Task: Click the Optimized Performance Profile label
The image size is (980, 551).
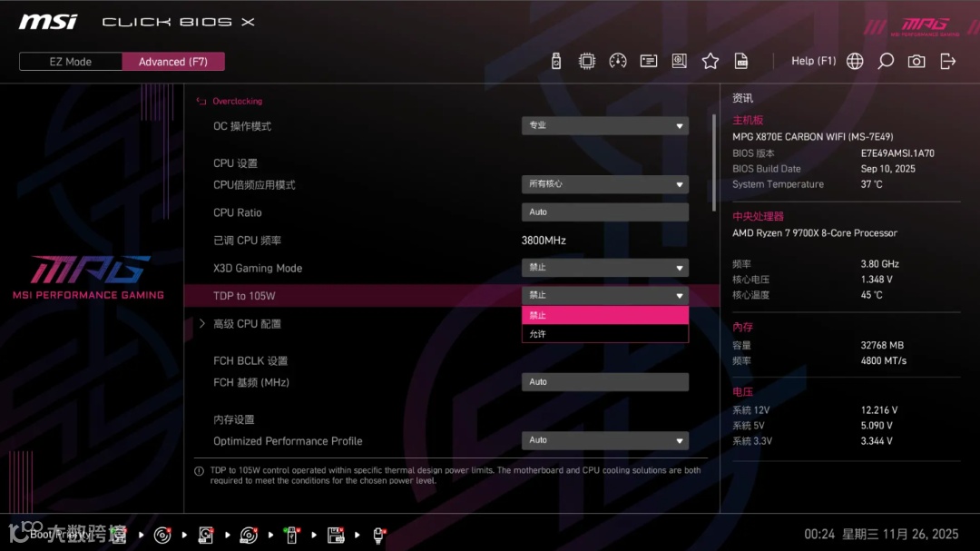Action: click(288, 441)
